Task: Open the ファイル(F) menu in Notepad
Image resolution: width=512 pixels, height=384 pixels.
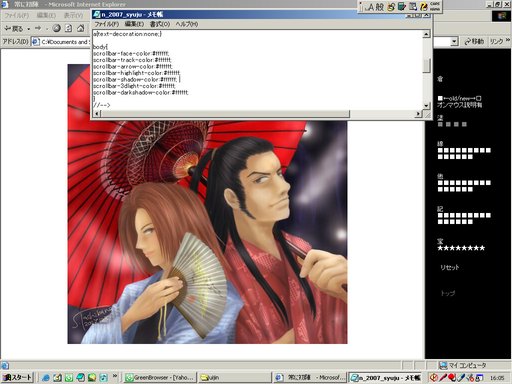Action: [x=107, y=24]
